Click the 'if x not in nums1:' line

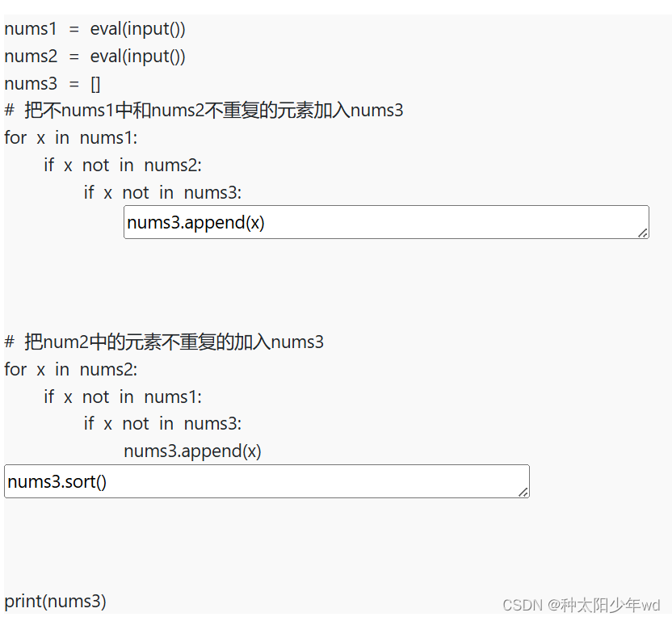[123, 397]
